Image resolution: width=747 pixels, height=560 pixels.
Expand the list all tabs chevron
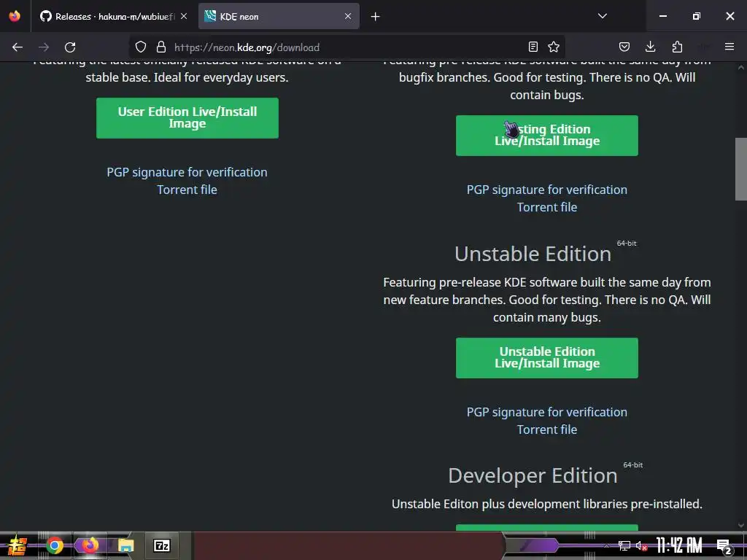tap(603, 16)
